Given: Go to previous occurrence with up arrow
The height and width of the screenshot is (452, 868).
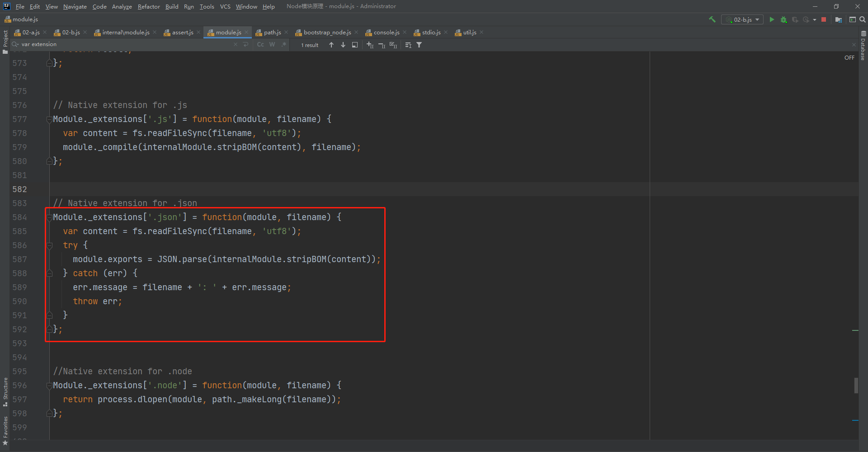Looking at the screenshot, I should [x=331, y=45].
